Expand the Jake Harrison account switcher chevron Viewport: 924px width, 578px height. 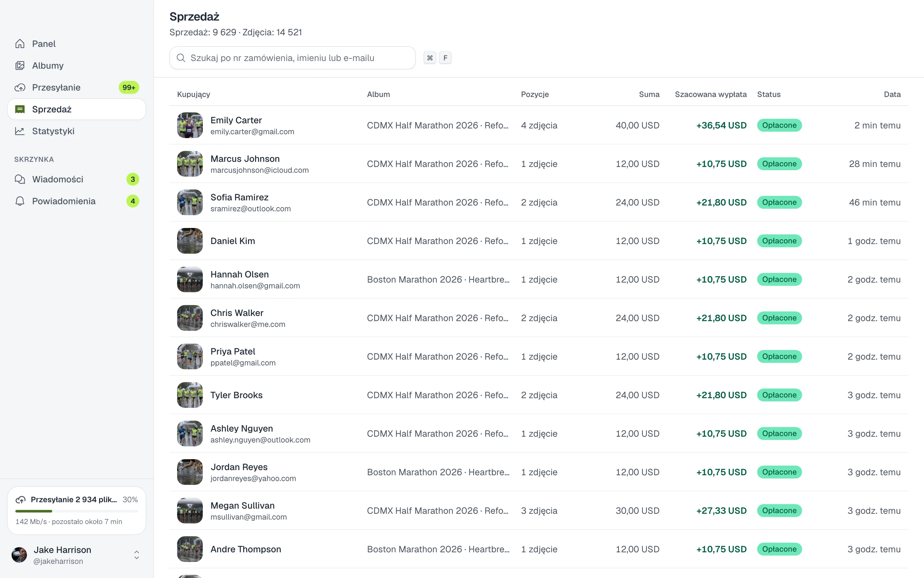coord(137,555)
